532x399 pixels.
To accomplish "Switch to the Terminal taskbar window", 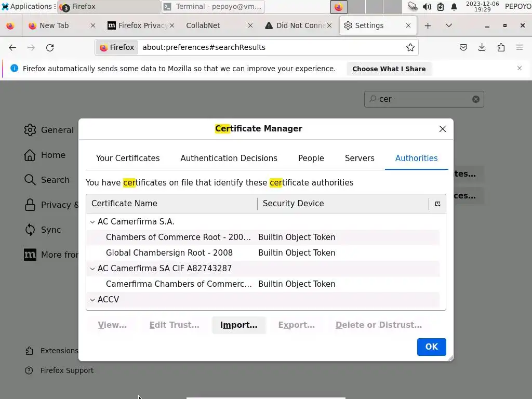I will click(212, 7).
